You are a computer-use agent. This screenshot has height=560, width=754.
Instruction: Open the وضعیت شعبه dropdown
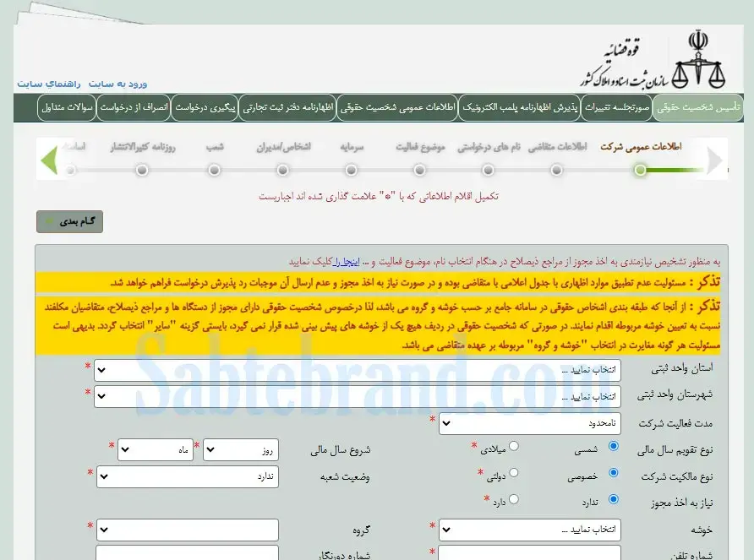pyautogui.click(x=188, y=476)
